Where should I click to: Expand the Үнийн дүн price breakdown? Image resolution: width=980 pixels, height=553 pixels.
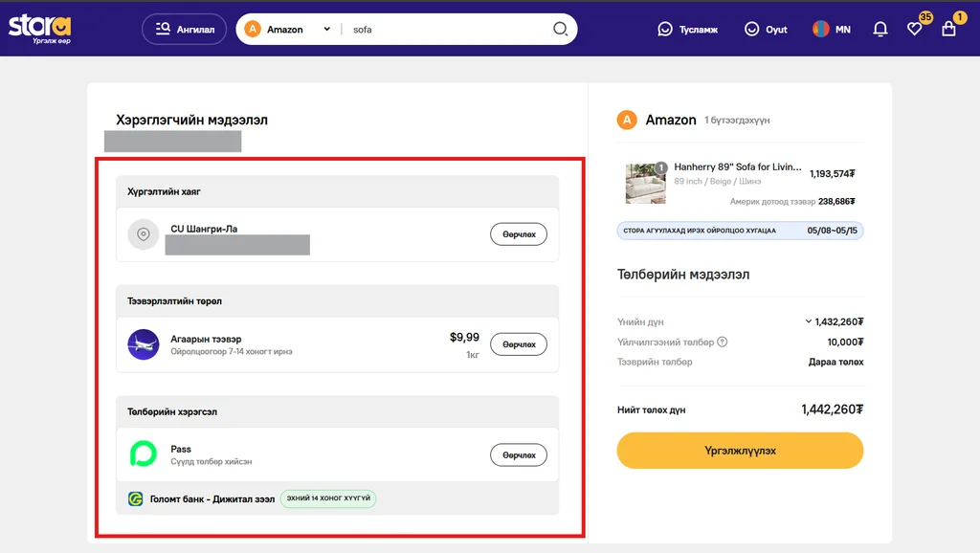(808, 321)
